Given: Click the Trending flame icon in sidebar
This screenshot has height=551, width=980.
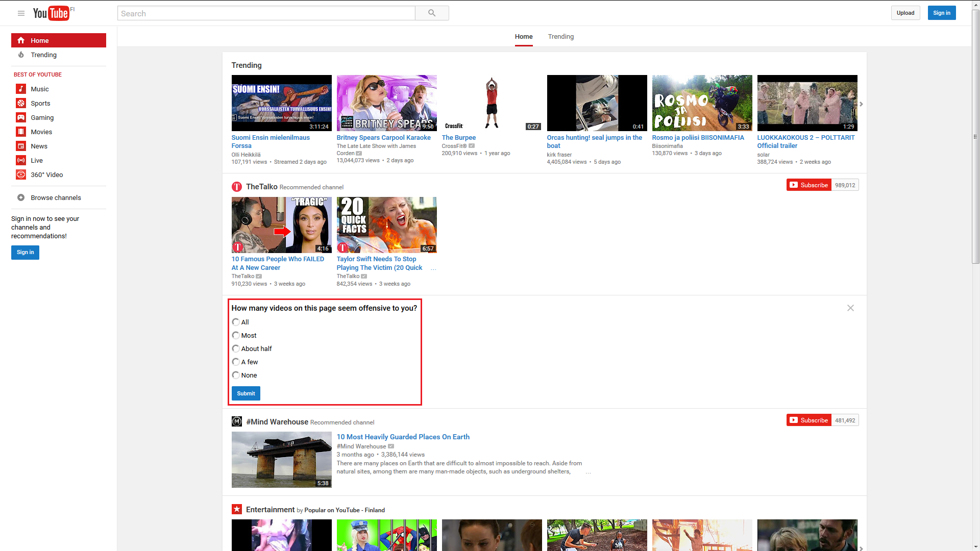Looking at the screenshot, I should pos(21,55).
